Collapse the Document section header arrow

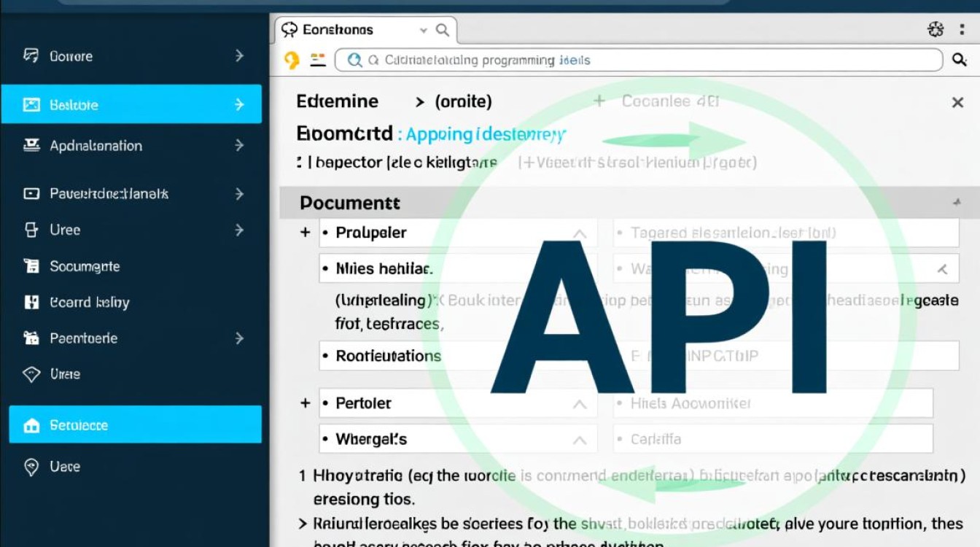[x=956, y=203]
